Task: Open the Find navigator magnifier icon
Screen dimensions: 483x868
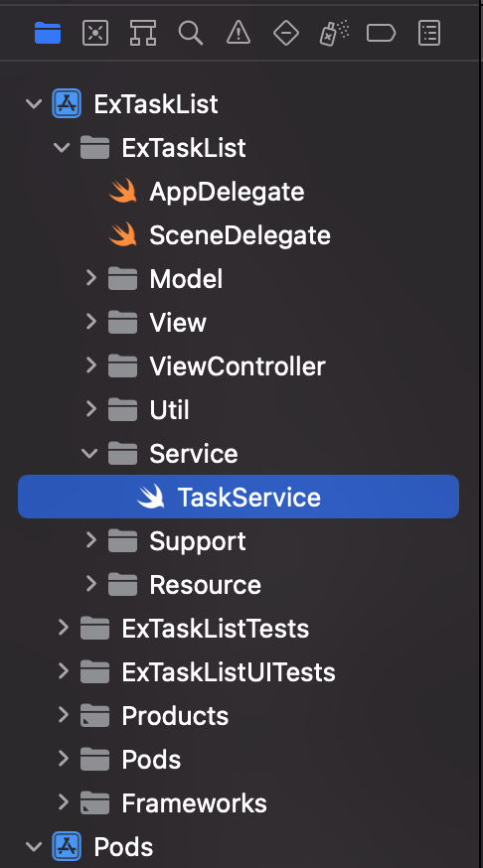Action: coord(191,33)
